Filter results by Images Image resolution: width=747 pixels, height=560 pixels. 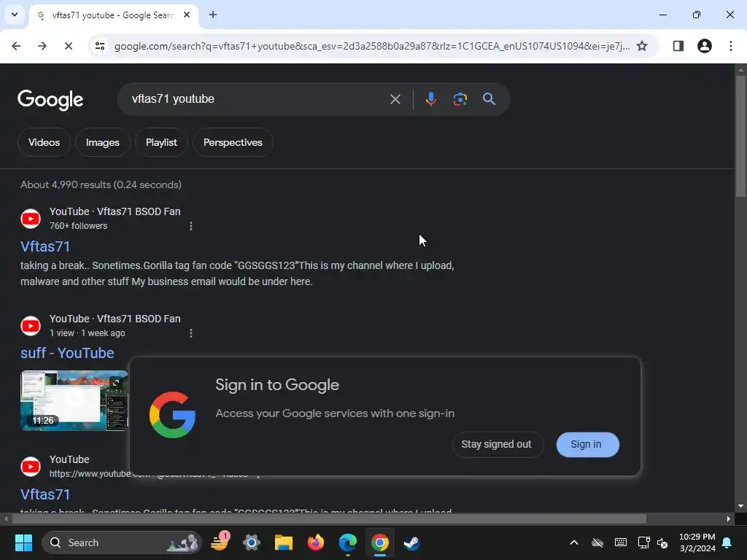pos(102,142)
